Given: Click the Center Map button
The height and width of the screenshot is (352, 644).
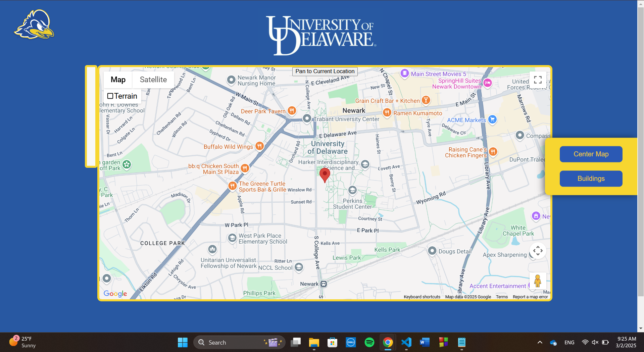Looking at the screenshot, I should point(591,154).
